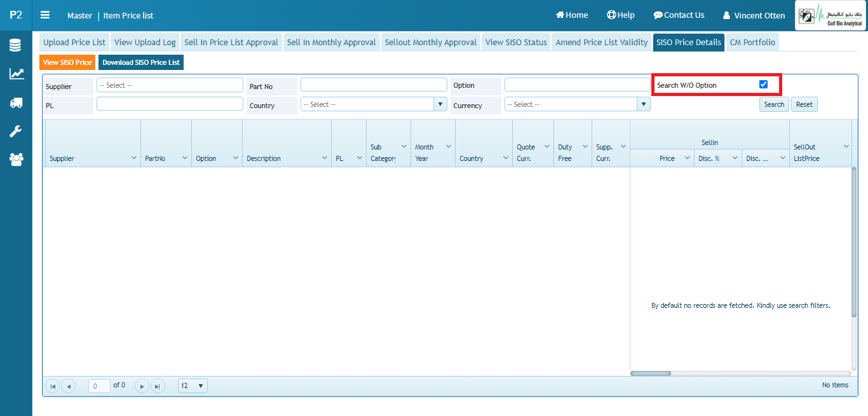Open the wrench tools sidebar icon
The image size is (868, 416).
[16, 131]
